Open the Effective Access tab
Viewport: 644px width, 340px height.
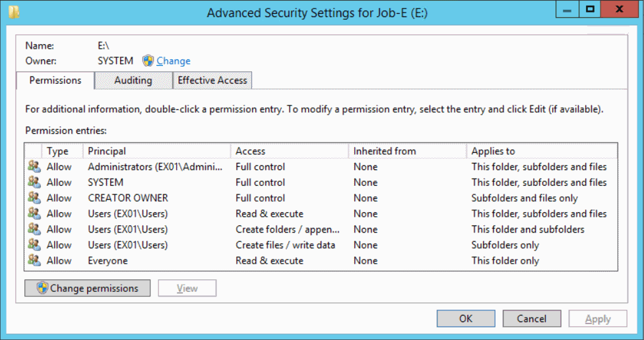tap(212, 80)
